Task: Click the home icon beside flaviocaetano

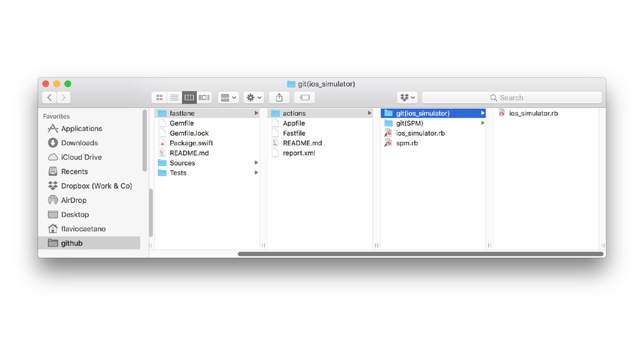Action: coord(53,229)
